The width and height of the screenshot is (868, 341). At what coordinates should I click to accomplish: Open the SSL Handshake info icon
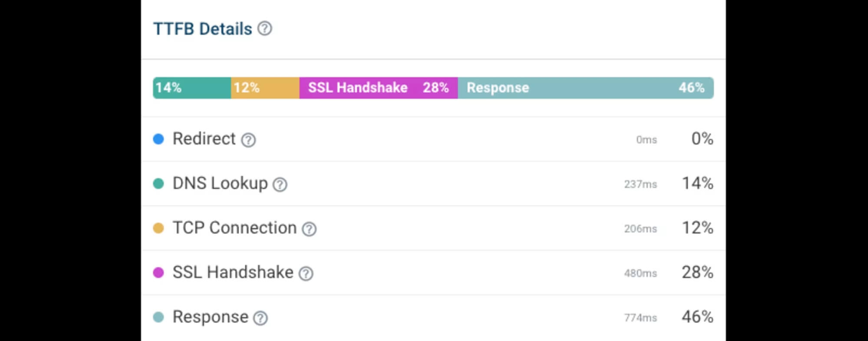point(306,274)
